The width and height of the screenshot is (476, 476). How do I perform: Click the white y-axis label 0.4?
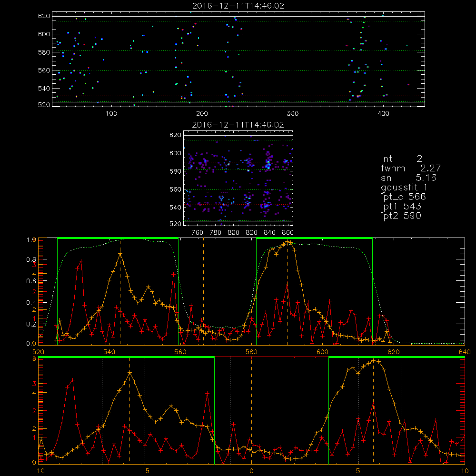31,302
